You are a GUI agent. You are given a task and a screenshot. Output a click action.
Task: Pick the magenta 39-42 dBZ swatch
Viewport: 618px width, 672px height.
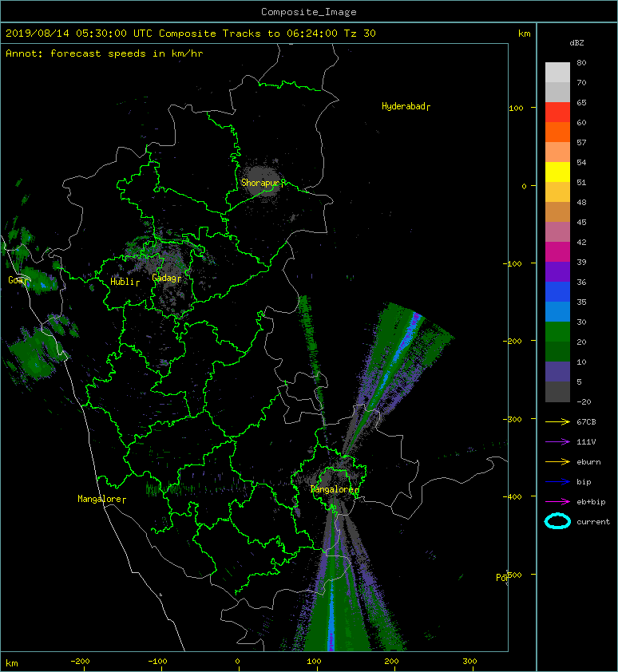(557, 252)
